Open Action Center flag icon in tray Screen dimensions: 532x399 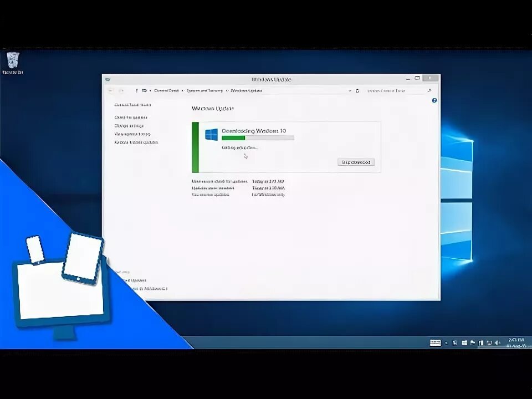coord(473,343)
